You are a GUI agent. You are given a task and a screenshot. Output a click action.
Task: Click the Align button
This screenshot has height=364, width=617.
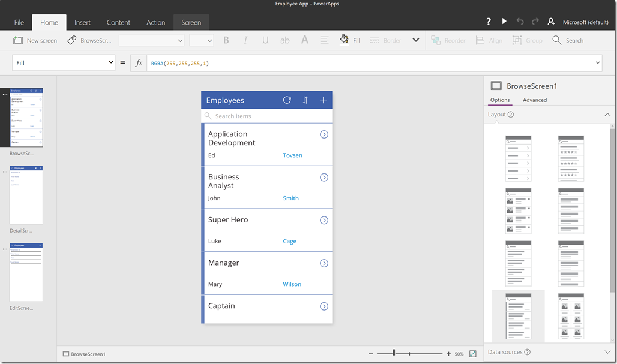(489, 40)
